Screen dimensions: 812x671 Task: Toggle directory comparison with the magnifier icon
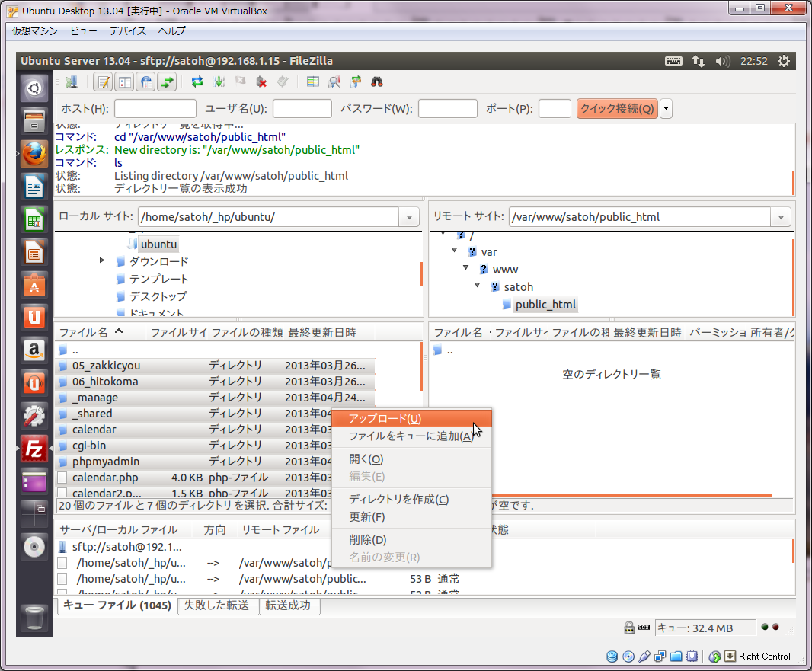(334, 81)
